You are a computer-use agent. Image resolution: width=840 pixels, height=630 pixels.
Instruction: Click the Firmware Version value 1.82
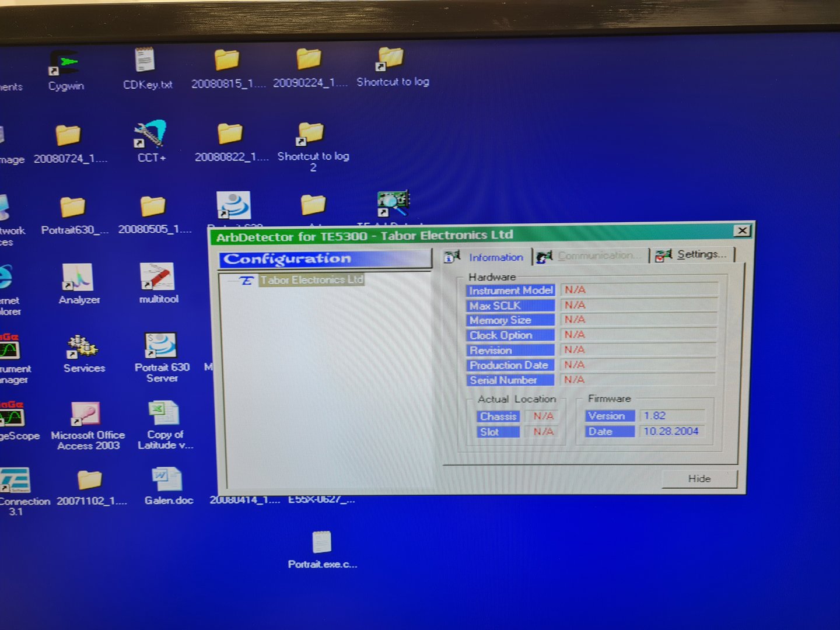tap(674, 415)
